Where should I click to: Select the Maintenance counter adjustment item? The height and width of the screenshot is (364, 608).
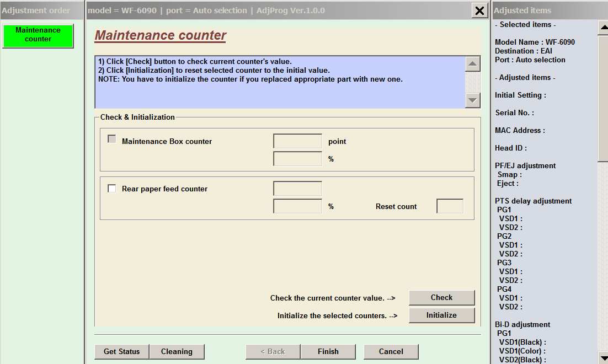[38, 36]
